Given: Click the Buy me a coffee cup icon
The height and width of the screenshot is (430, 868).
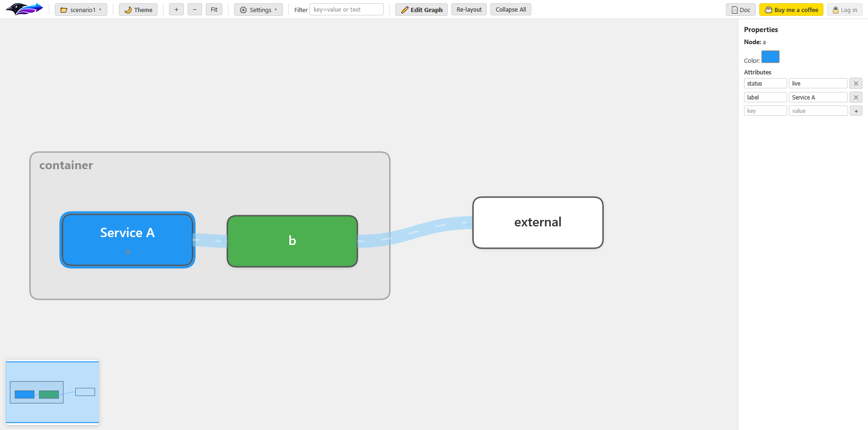Looking at the screenshot, I should coord(768,9).
